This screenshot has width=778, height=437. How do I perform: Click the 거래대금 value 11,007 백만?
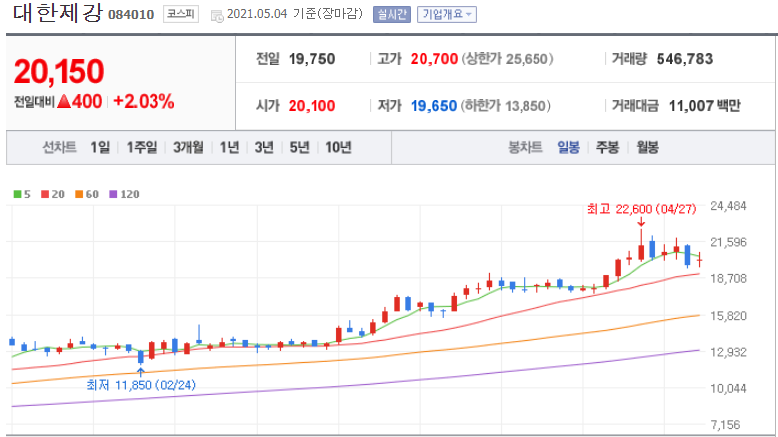click(705, 106)
